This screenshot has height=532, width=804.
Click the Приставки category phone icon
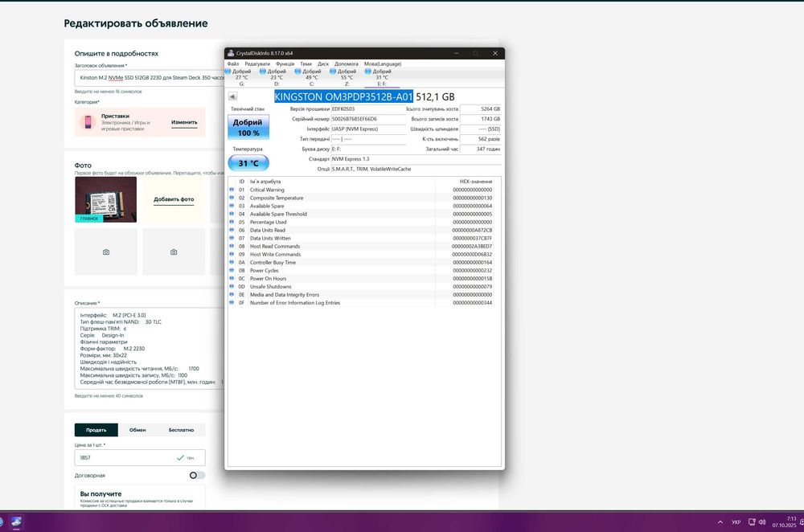[x=88, y=122]
